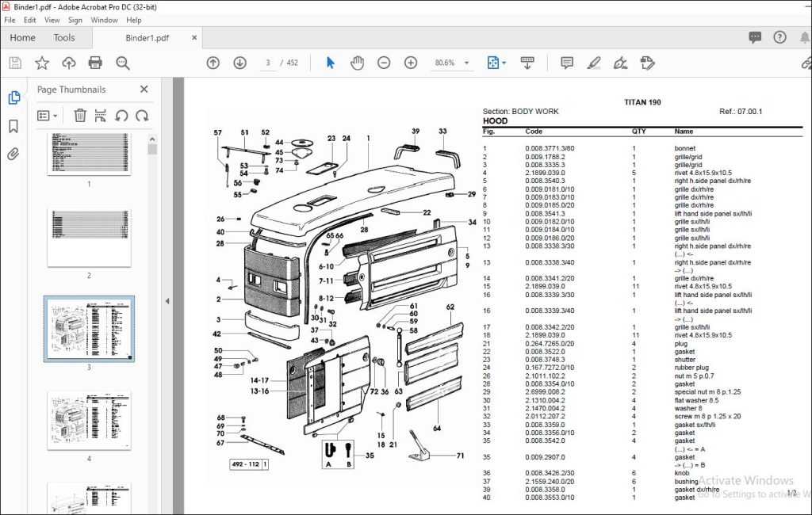Screen dimensions: 812x515
Task: Click the part name 'bonnet'
Action: [x=684, y=148]
